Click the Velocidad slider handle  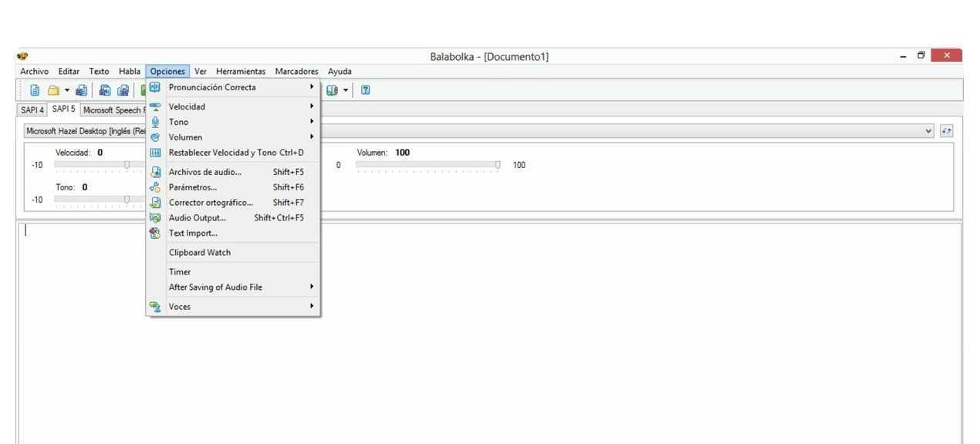click(127, 165)
